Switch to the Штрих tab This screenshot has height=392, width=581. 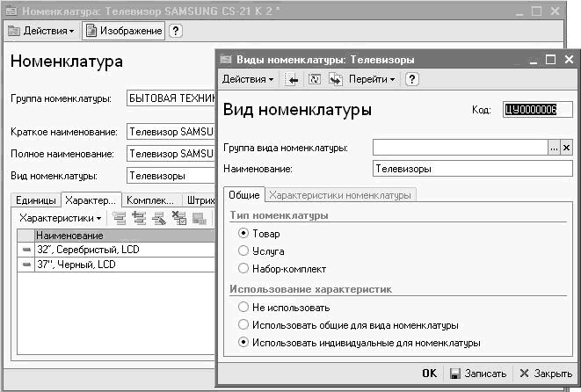coord(200,200)
